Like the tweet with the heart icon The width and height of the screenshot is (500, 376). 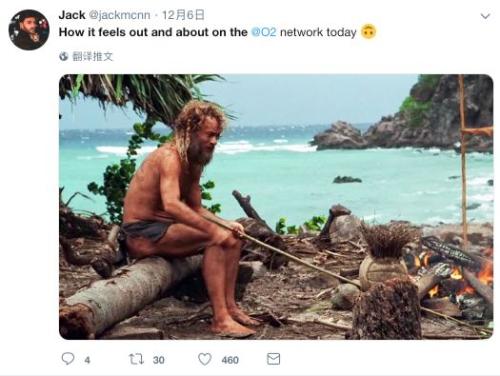205,359
